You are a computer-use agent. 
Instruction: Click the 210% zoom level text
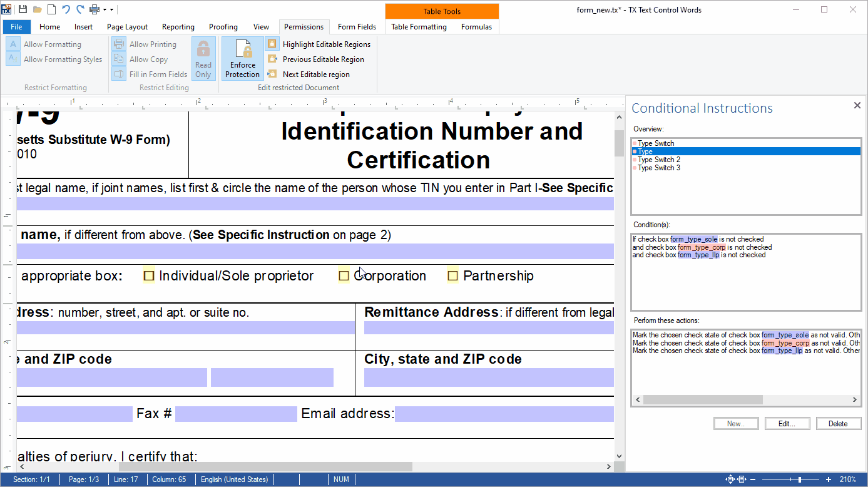pyautogui.click(x=848, y=479)
